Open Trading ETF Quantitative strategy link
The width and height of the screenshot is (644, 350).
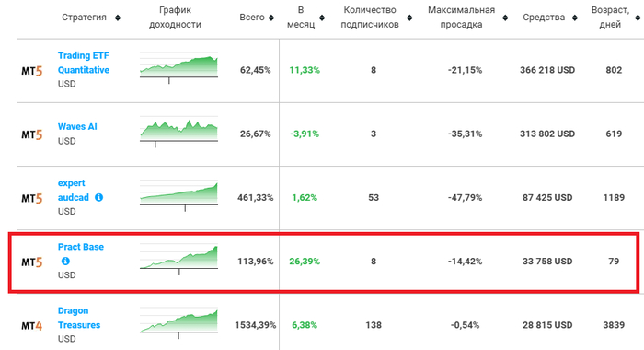tap(84, 63)
